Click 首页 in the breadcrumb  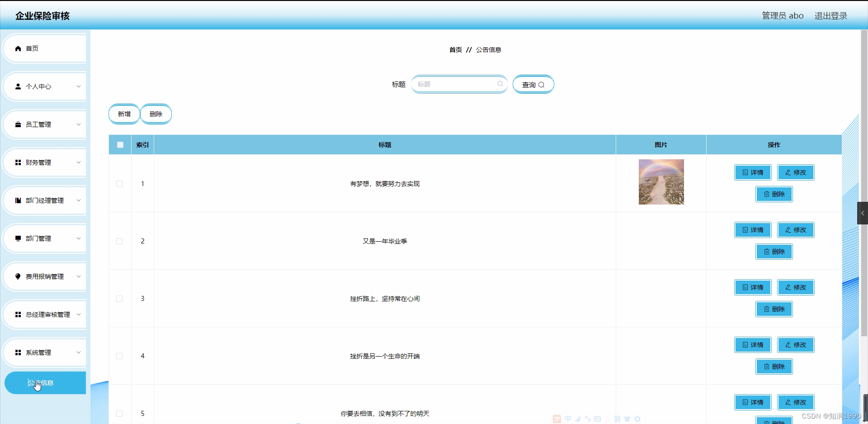click(x=456, y=50)
